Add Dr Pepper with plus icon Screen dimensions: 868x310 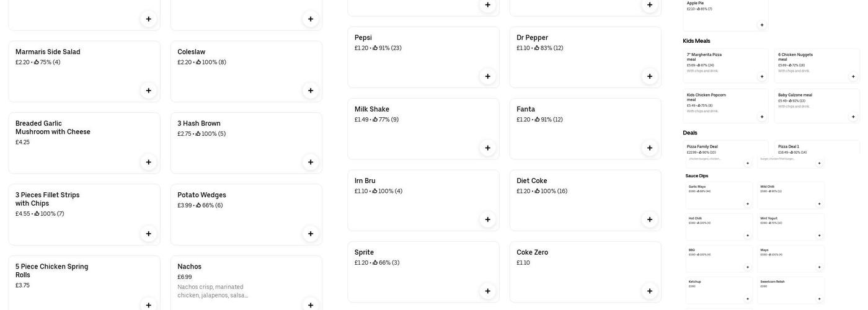pyautogui.click(x=650, y=76)
